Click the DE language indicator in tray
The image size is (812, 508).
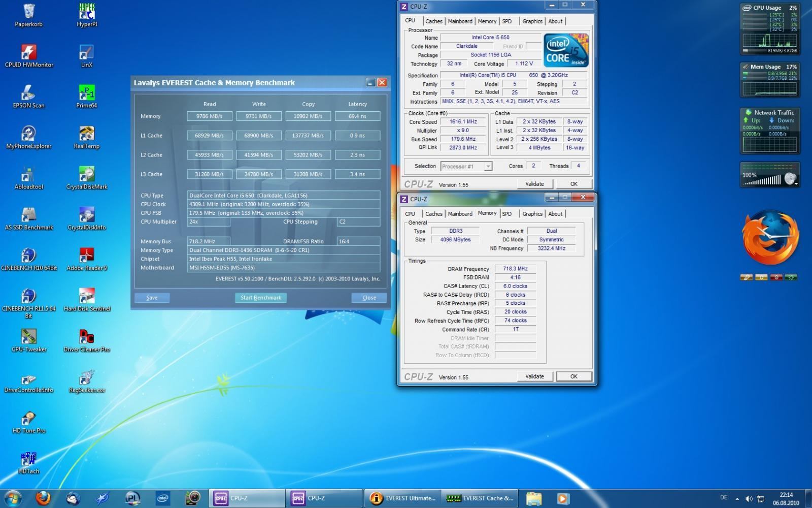pos(724,497)
